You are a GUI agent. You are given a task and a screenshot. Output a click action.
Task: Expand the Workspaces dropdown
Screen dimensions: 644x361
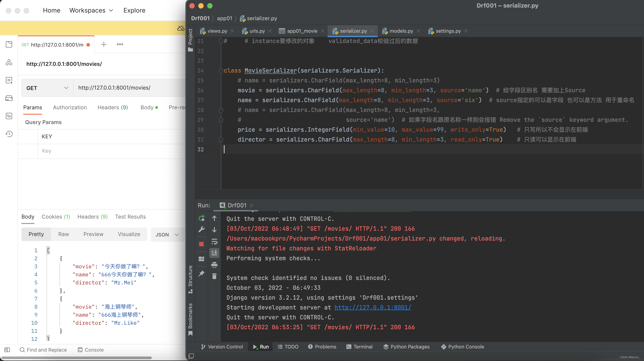(91, 10)
